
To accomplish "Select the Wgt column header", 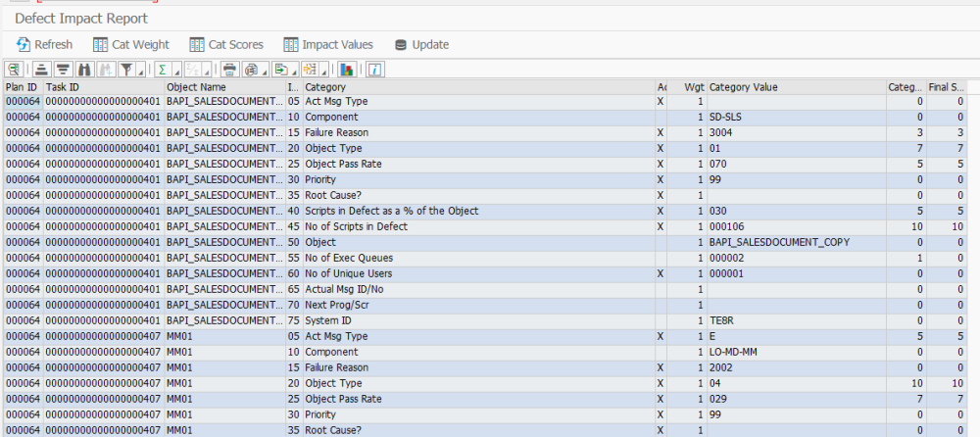I will 687,87.
